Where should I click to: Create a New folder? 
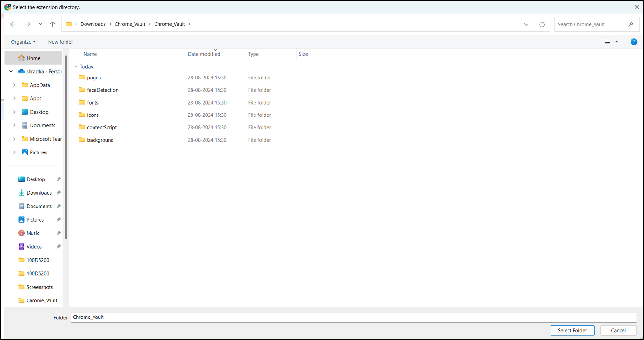60,42
